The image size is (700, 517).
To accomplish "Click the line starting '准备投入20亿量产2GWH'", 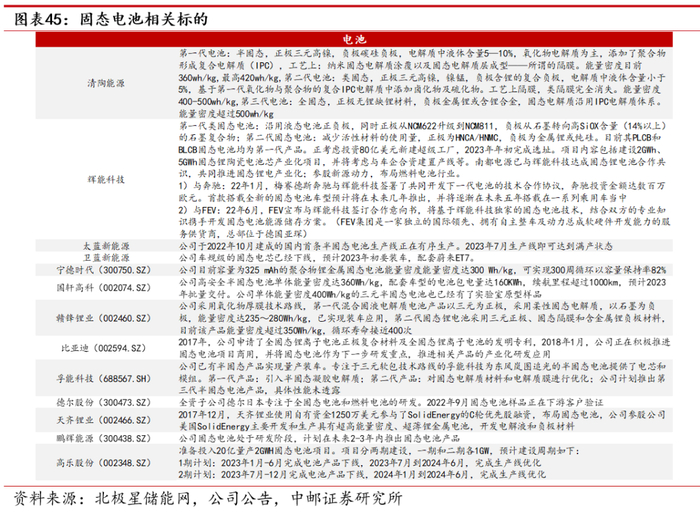I will point(379,450).
